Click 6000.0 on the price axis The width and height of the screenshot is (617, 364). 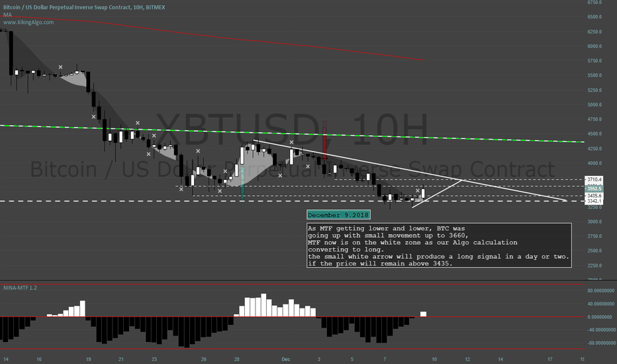pyautogui.click(x=594, y=46)
